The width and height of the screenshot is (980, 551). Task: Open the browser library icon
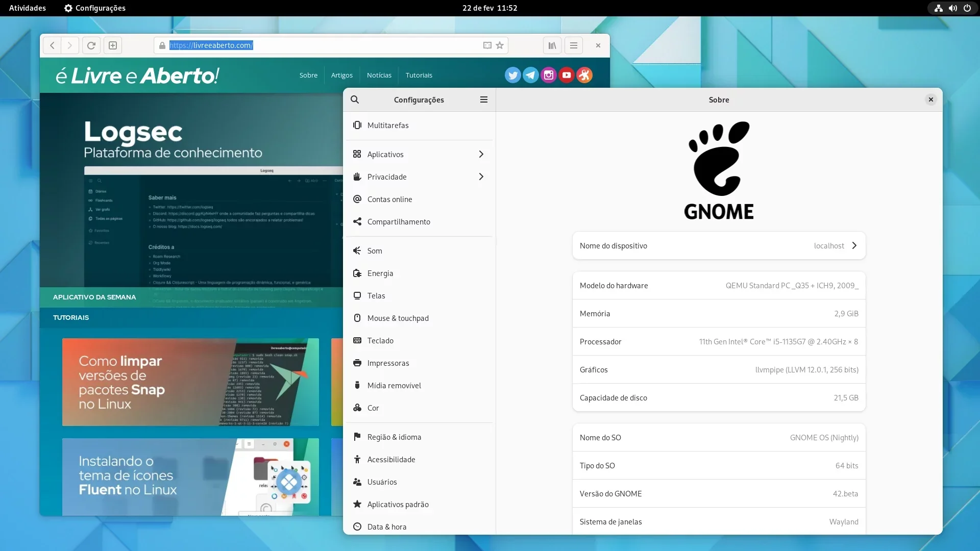pos(552,45)
